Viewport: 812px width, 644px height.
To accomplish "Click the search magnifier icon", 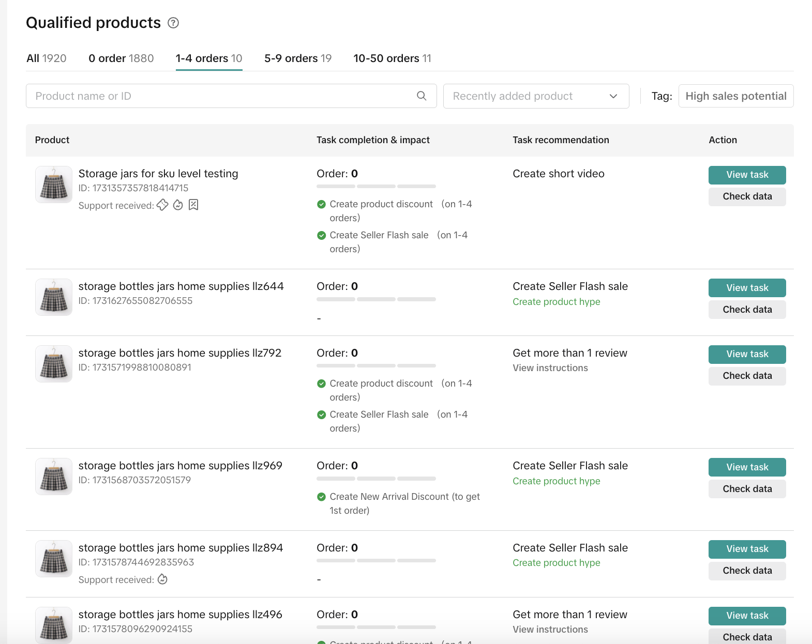I will pos(422,96).
